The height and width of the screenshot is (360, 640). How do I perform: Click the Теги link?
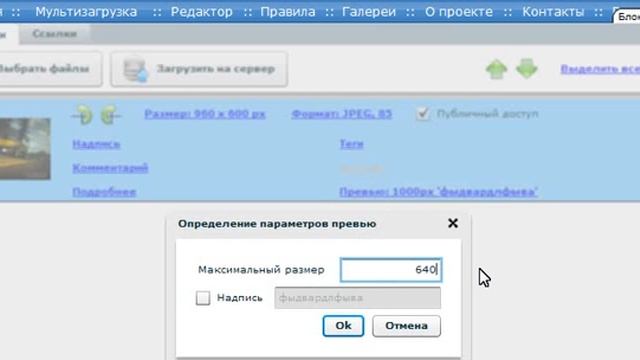[351, 144]
